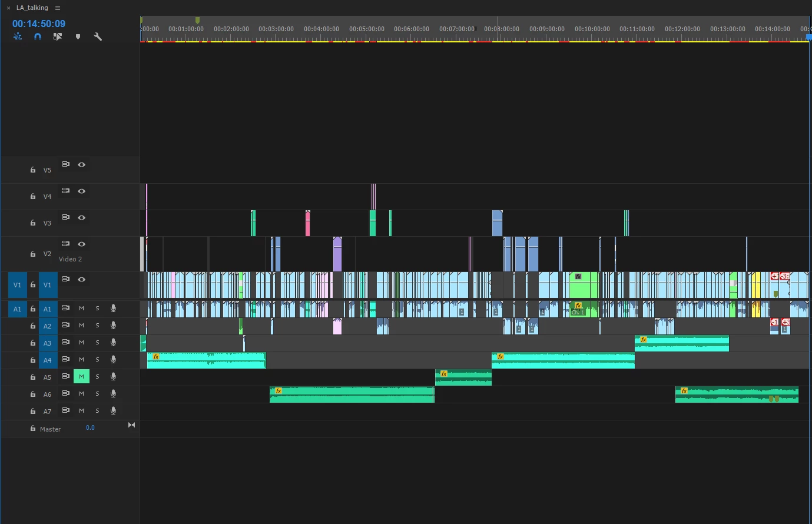Image resolution: width=812 pixels, height=524 pixels.
Task: Hide track V3 output with eye
Action: click(x=82, y=217)
